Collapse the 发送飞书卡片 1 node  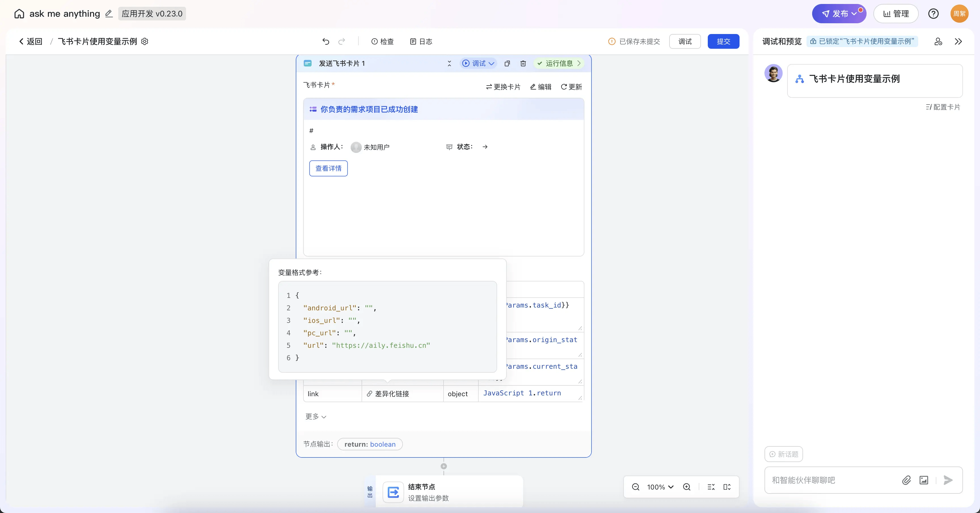tap(449, 63)
